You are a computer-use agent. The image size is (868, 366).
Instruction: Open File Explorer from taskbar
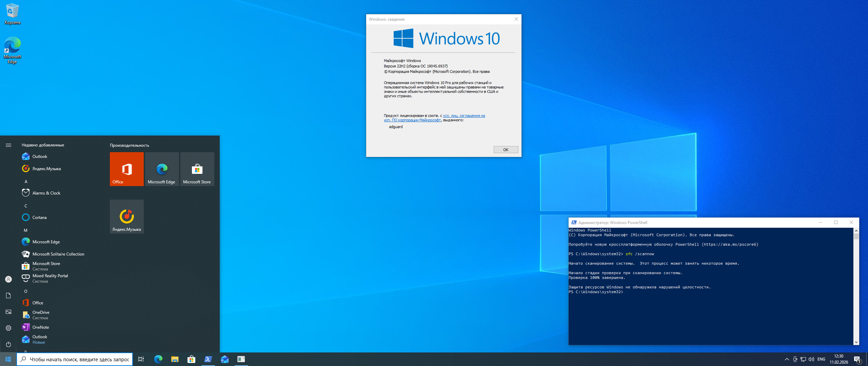(175, 359)
